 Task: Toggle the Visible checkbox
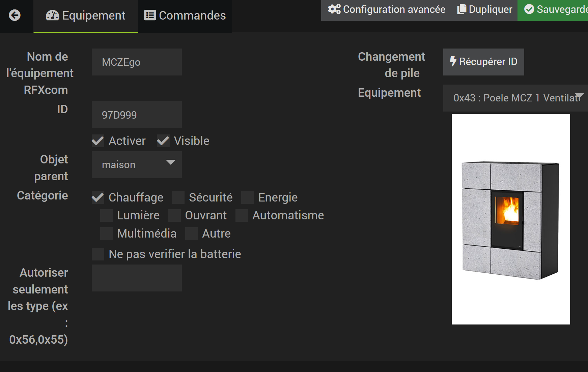(163, 141)
